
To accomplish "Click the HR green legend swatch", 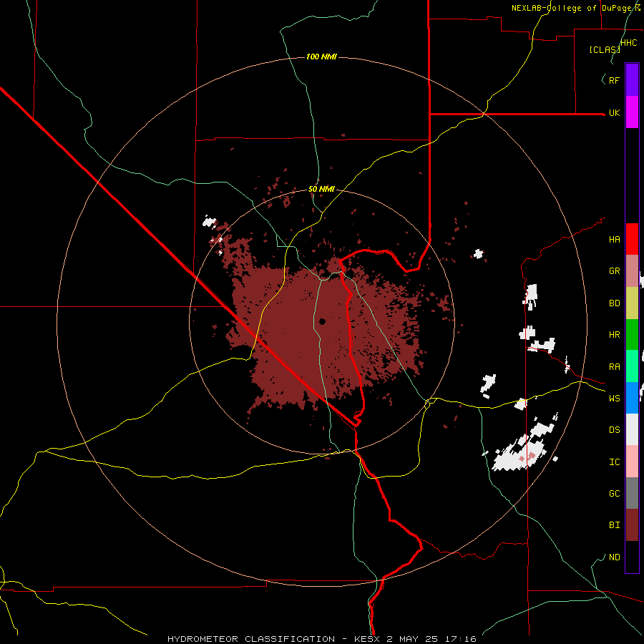I will click(632, 335).
